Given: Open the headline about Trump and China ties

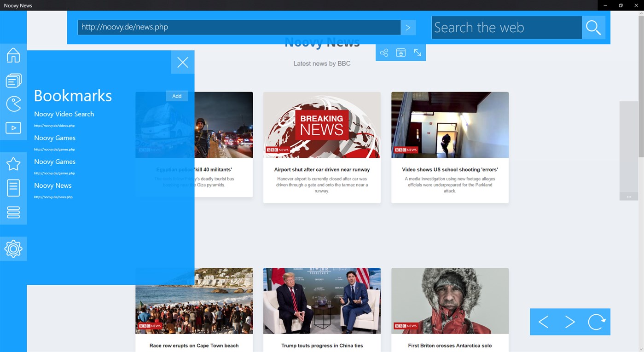Looking at the screenshot, I should 322,346.
